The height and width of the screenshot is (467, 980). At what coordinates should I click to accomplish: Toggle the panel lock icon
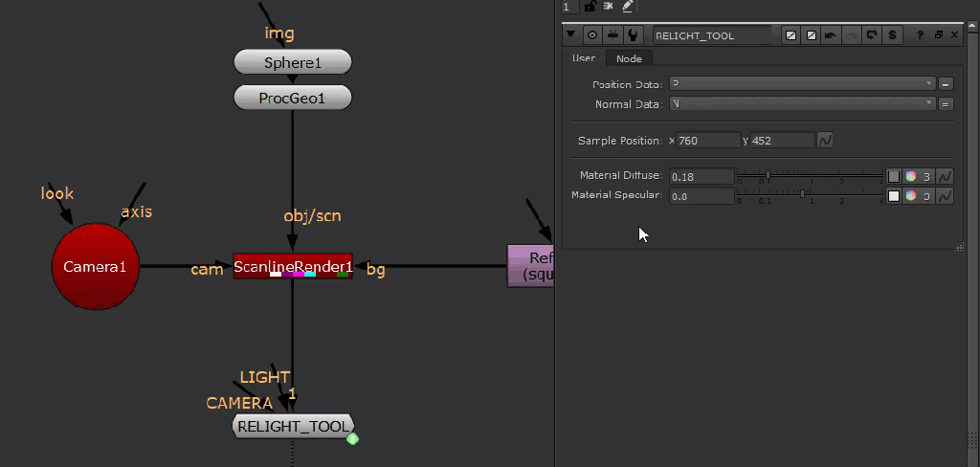pyautogui.click(x=590, y=7)
